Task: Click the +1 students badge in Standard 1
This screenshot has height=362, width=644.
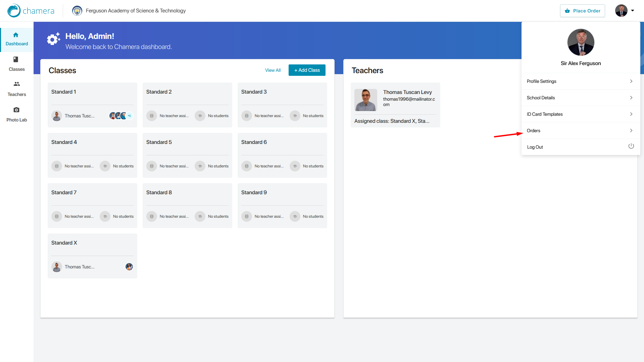Action: pyautogui.click(x=129, y=116)
